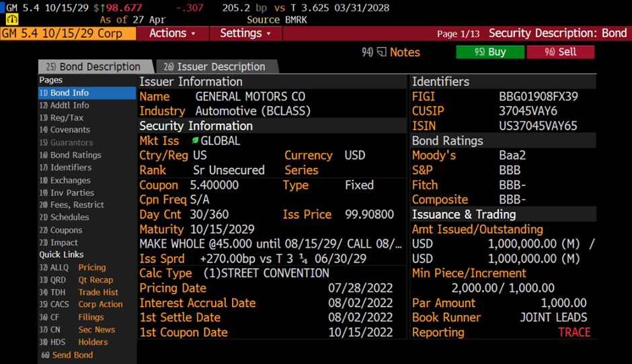Open the Settings dropdown menu

[x=245, y=34]
